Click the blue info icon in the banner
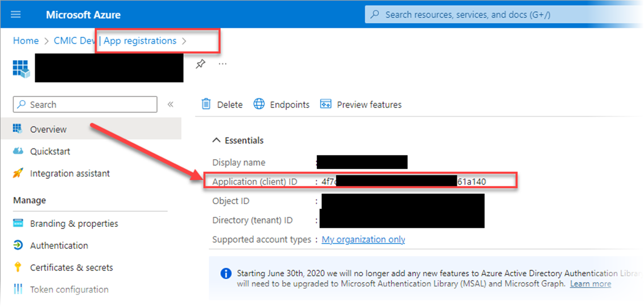The width and height of the screenshot is (644, 307). pos(226,274)
